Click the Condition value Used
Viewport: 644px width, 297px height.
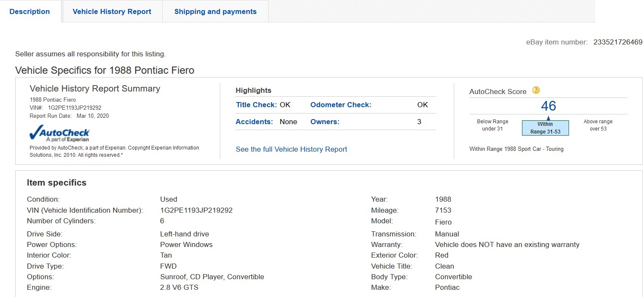[169, 199]
